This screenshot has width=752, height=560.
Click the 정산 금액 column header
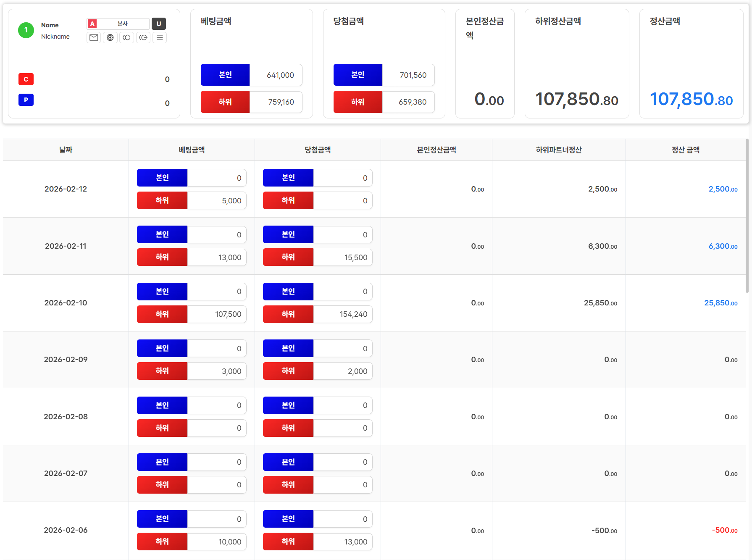[x=685, y=150]
